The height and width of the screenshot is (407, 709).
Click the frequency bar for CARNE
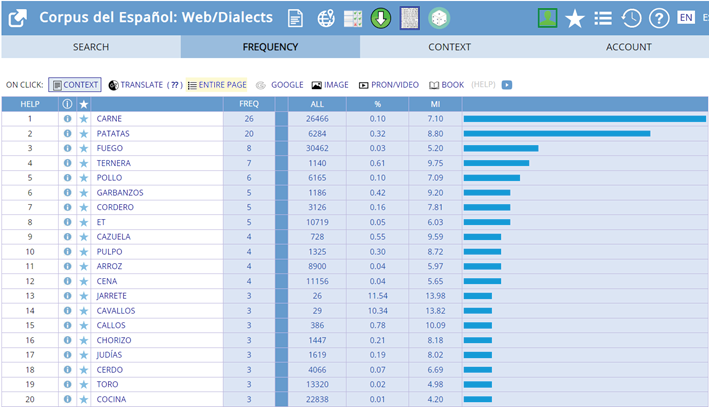584,119
